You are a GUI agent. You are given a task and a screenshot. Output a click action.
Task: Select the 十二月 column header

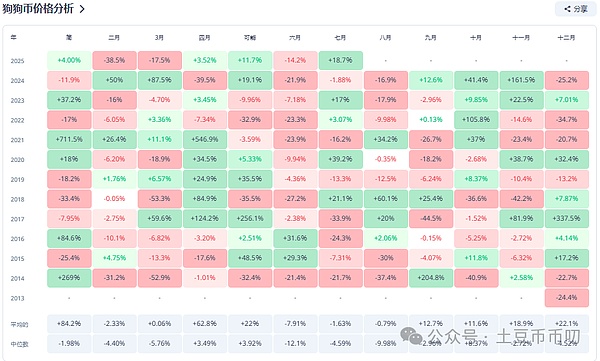(x=566, y=38)
